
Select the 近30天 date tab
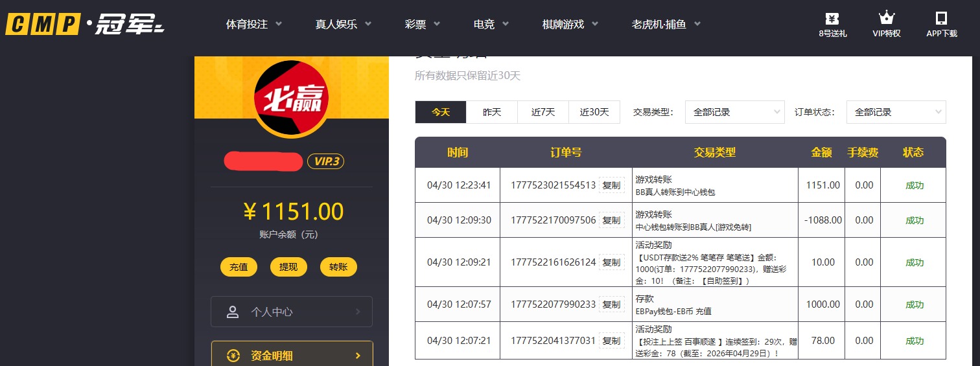coord(594,112)
